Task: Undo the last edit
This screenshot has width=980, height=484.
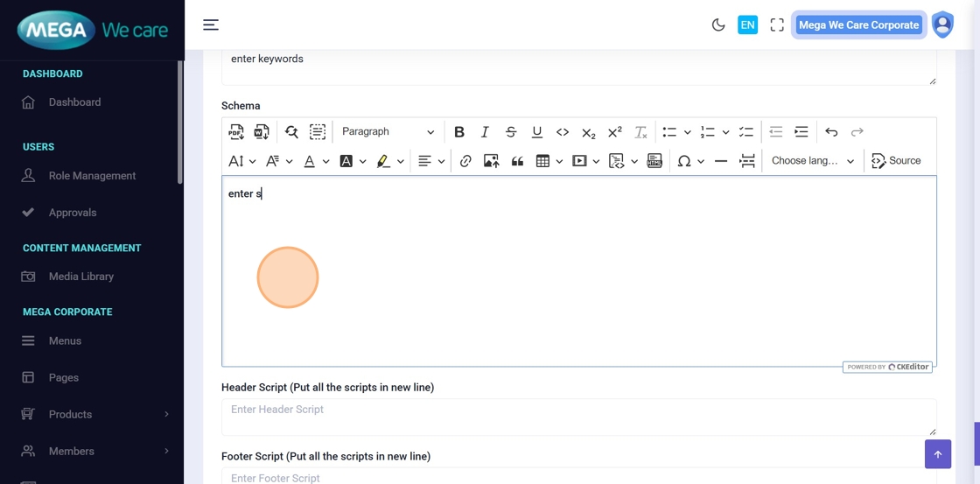Action: [x=831, y=132]
